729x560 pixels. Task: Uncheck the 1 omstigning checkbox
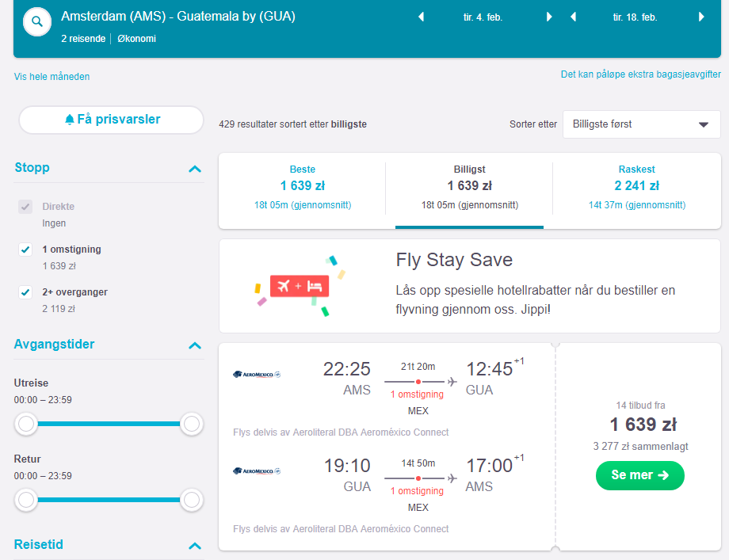pyautogui.click(x=25, y=250)
